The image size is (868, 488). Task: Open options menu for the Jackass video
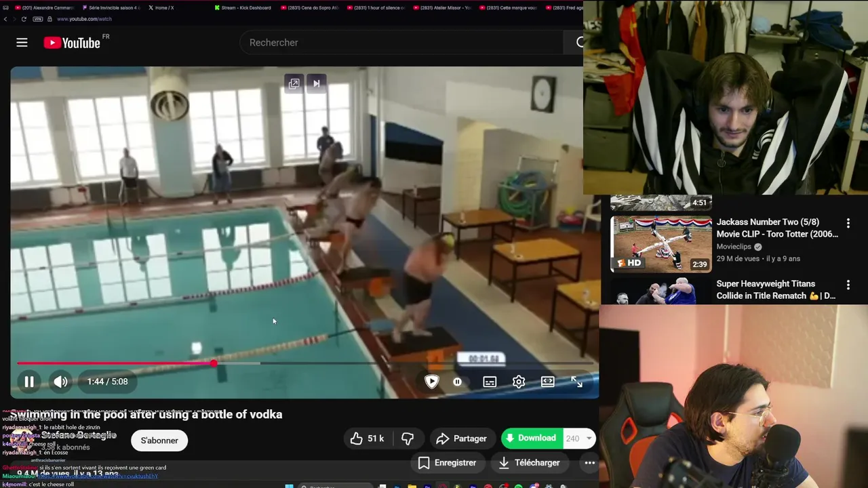pyautogui.click(x=848, y=223)
